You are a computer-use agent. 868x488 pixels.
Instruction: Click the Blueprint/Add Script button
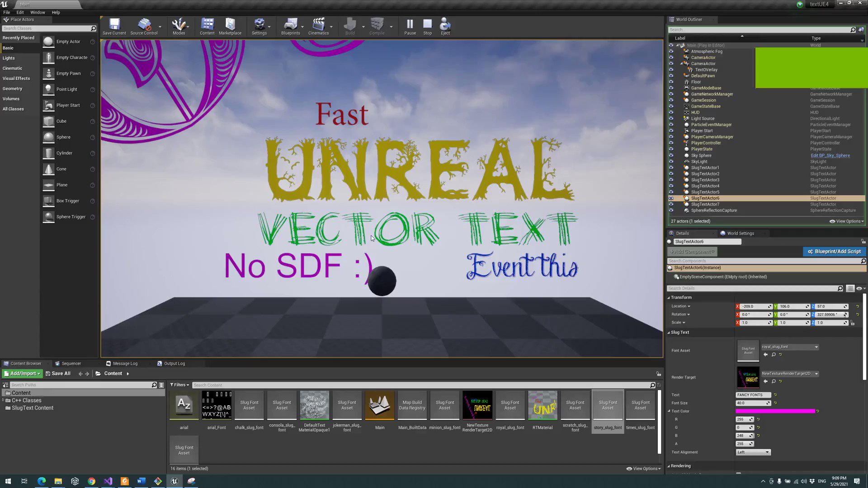[834, 252]
